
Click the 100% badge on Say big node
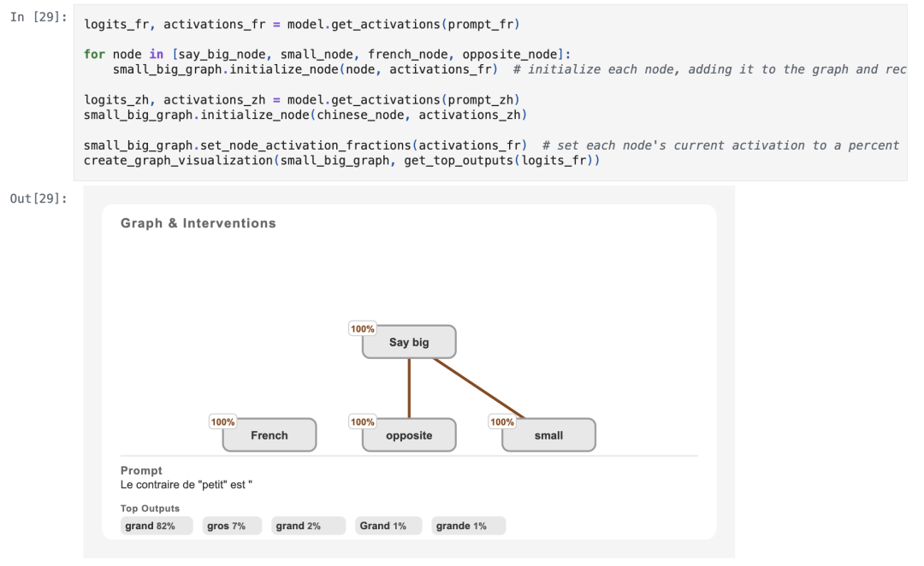363,328
